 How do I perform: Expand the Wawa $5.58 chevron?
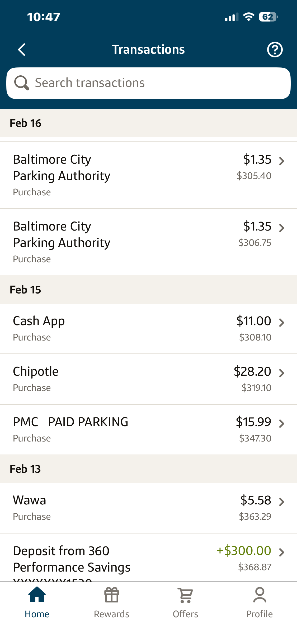coord(282,502)
